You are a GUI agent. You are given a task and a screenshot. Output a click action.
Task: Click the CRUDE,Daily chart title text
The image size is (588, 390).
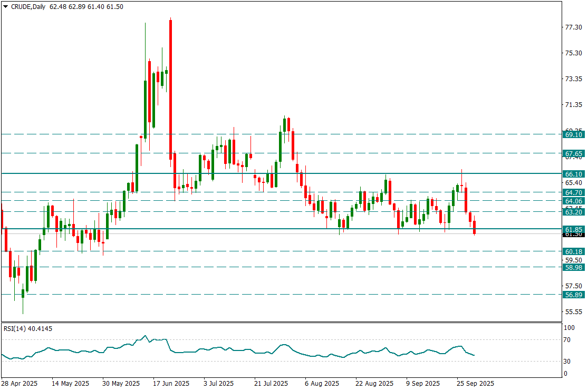pyautogui.click(x=28, y=7)
